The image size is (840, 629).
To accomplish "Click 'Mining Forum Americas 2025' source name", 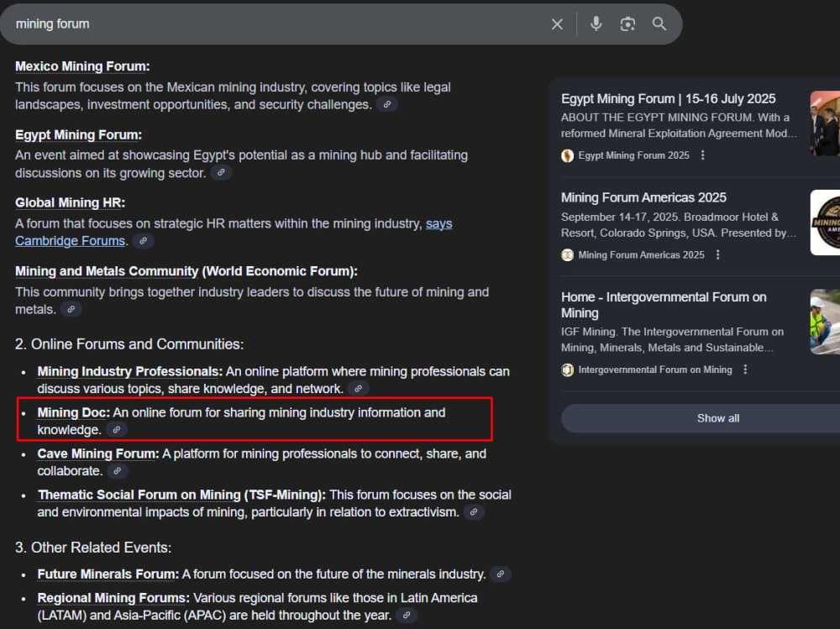I will click(x=641, y=255).
